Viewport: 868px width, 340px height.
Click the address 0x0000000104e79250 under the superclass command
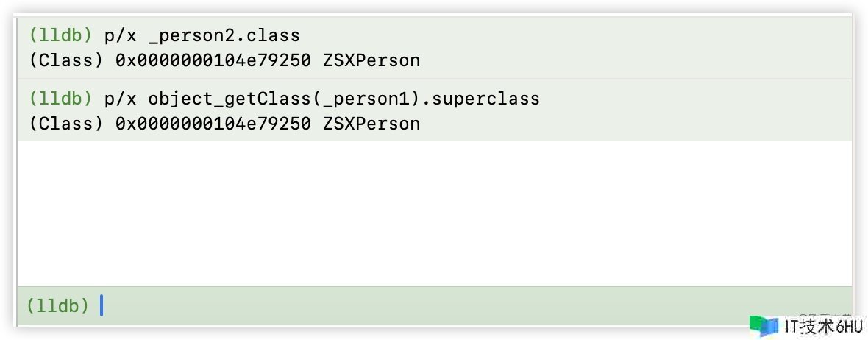click(213, 124)
